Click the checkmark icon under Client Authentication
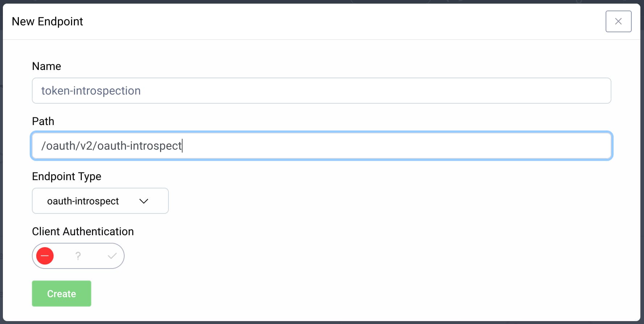Viewport: 644px width, 324px height. pyautogui.click(x=111, y=256)
